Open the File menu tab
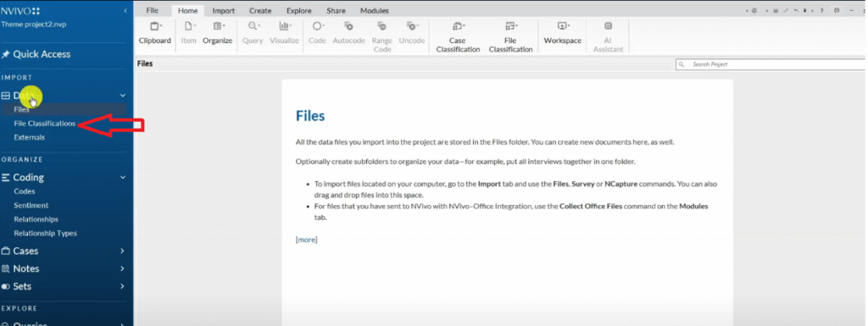This screenshot has width=868, height=326. coord(152,10)
